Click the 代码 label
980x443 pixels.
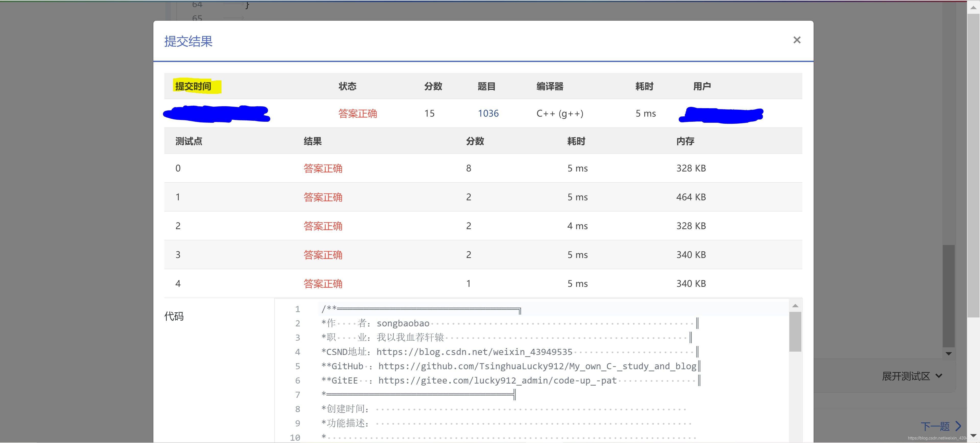click(x=174, y=316)
